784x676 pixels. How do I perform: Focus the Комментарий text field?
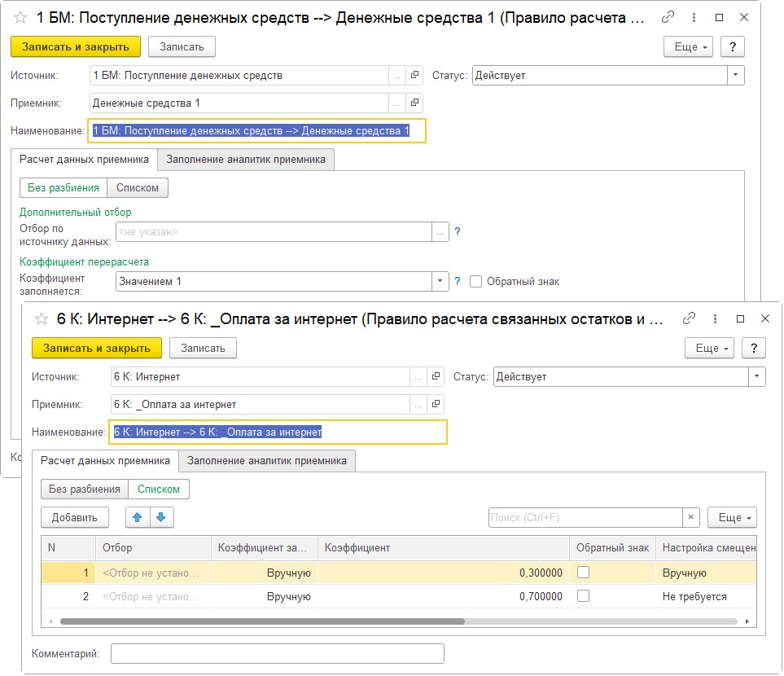tap(277, 653)
